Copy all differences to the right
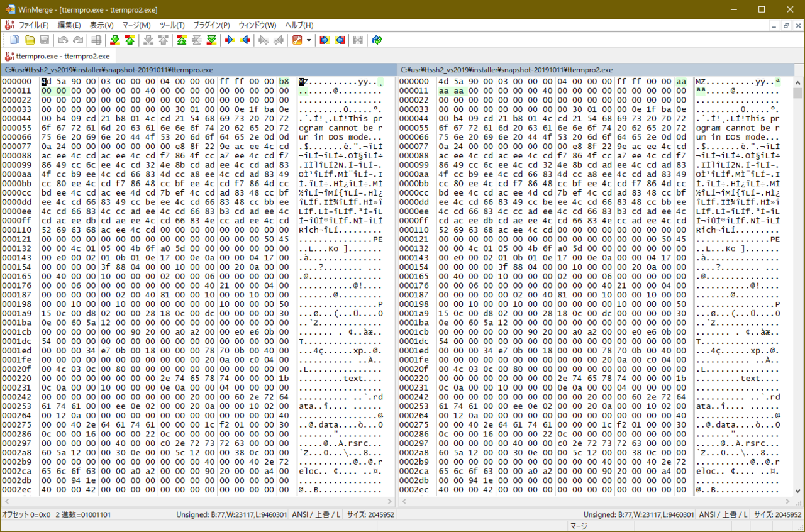The height and width of the screenshot is (532, 805). point(325,40)
